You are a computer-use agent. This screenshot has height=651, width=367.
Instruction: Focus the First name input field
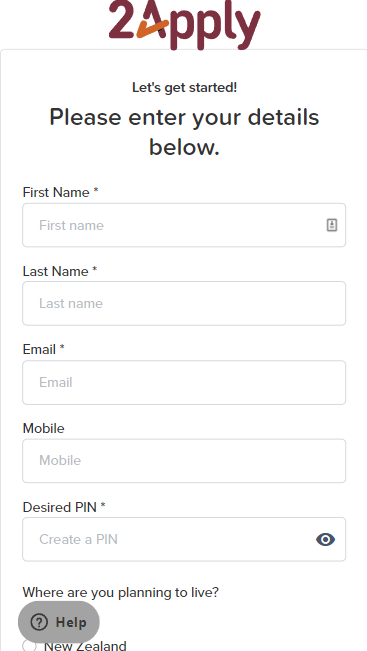[184, 225]
